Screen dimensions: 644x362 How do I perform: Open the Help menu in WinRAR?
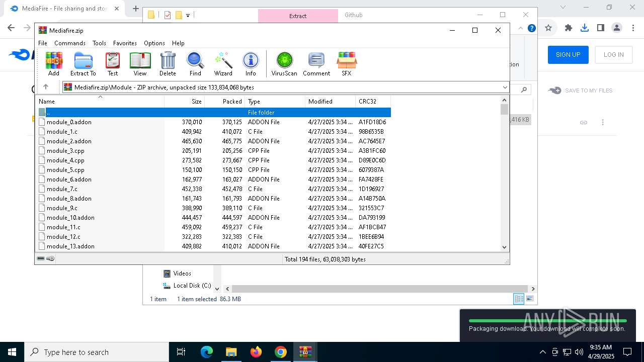click(178, 43)
